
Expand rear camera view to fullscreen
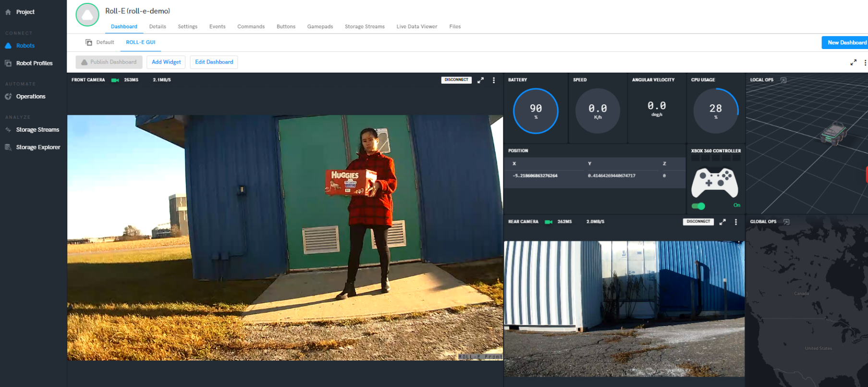[722, 222]
